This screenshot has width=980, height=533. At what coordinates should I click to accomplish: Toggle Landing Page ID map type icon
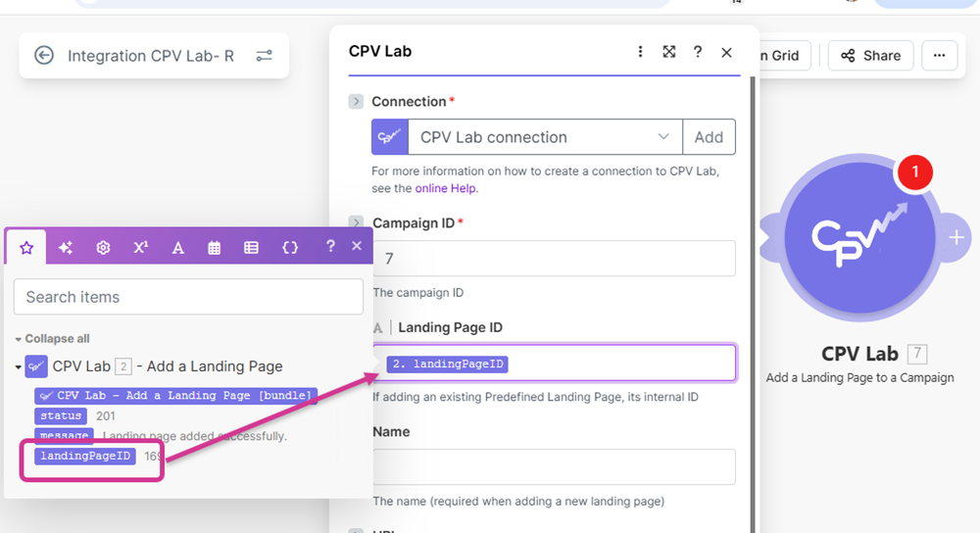[x=377, y=327]
